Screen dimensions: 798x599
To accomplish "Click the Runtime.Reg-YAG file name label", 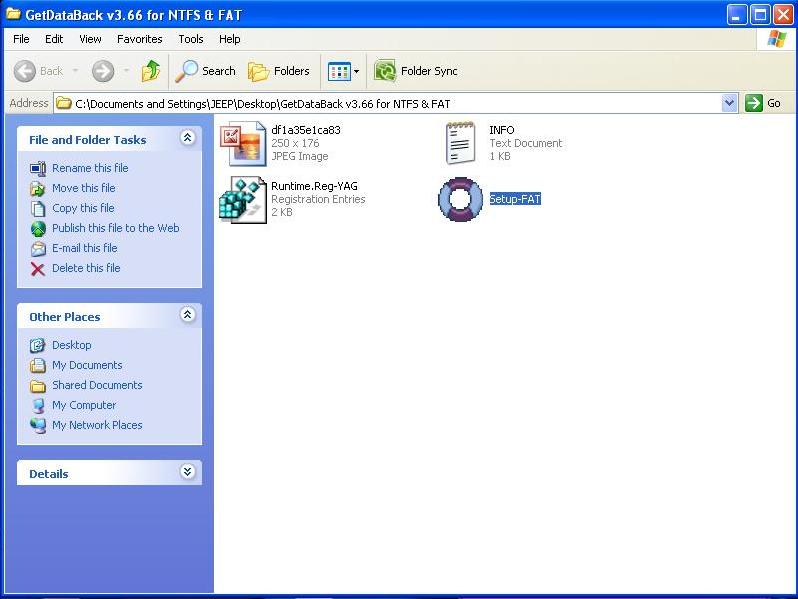I will (x=315, y=186).
